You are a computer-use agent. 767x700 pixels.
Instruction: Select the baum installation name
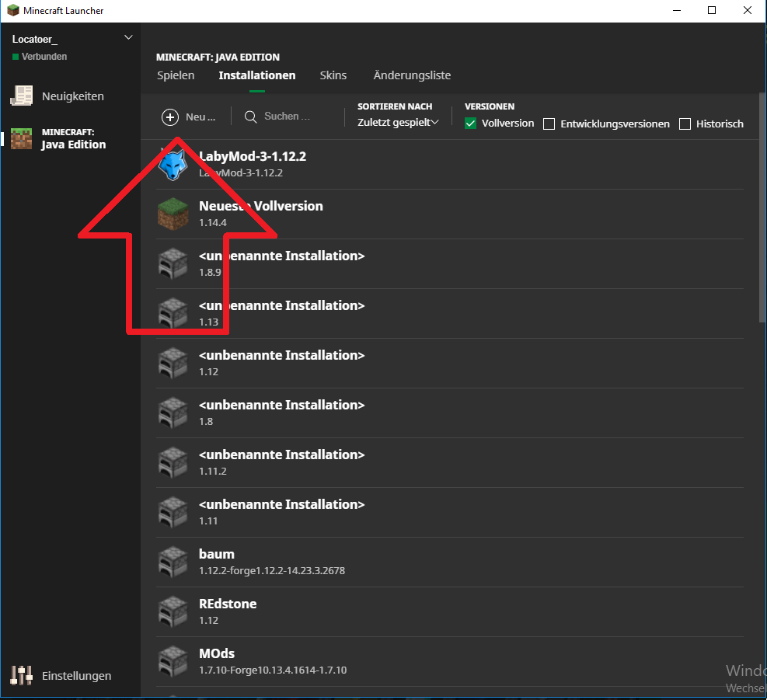pyautogui.click(x=217, y=554)
